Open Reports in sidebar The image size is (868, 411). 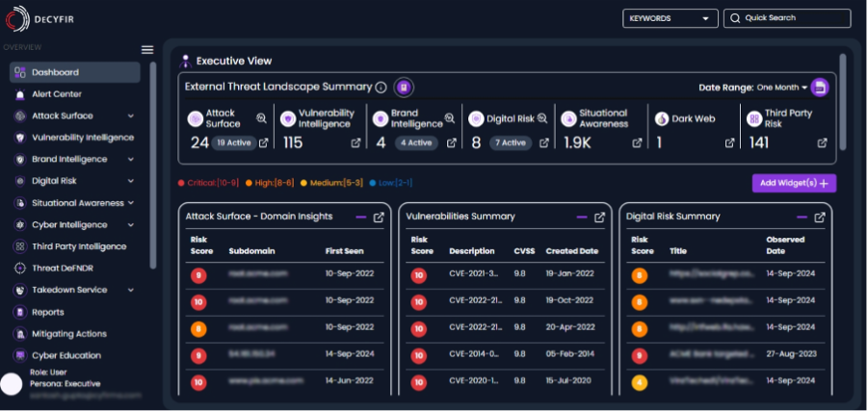point(47,312)
